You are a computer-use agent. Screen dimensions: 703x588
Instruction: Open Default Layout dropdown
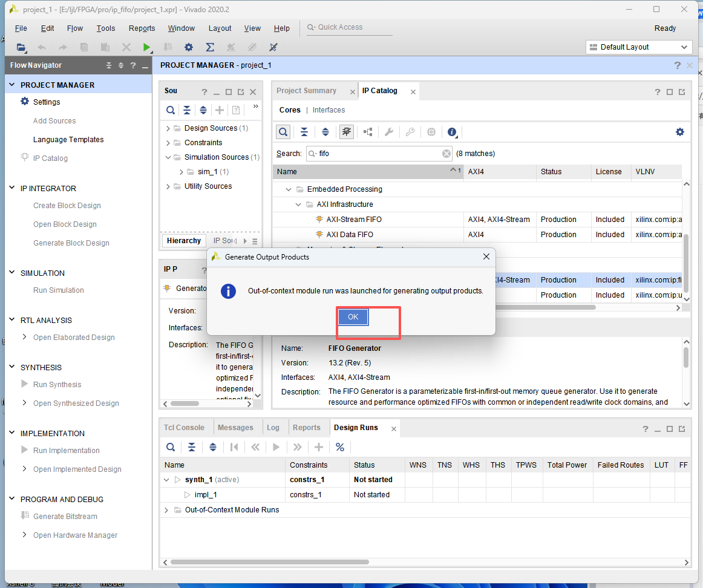(x=638, y=47)
